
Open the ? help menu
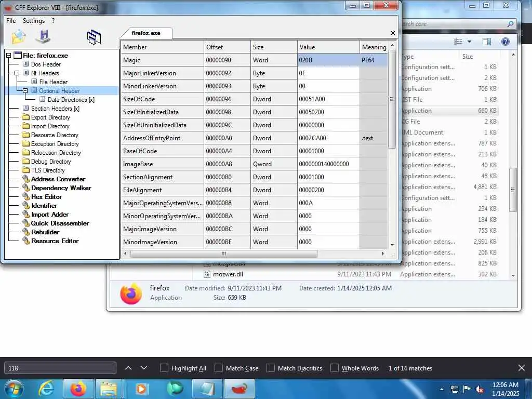(x=54, y=21)
